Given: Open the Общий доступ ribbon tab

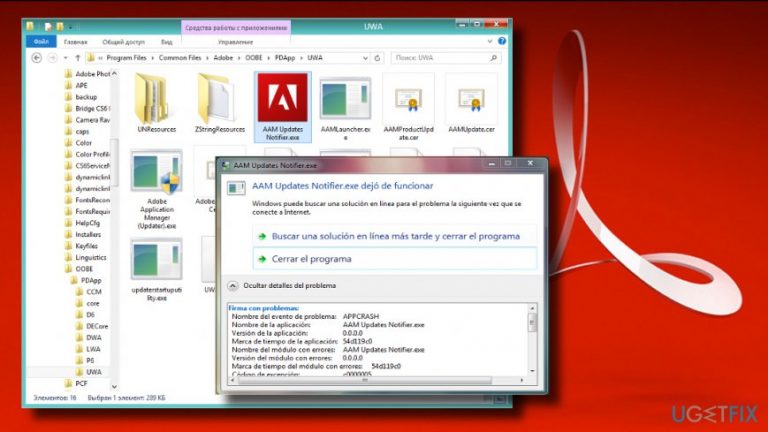Looking at the screenshot, I should click(123, 42).
